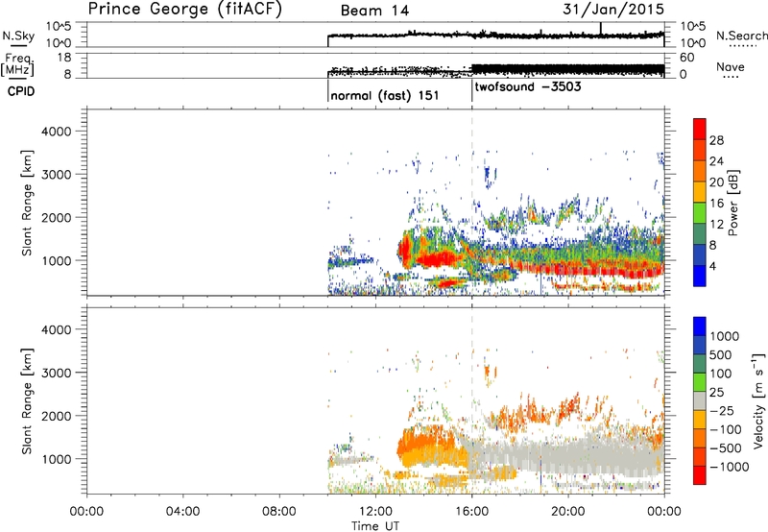Click the 'Prince George (fitACF)' title

click(x=184, y=10)
